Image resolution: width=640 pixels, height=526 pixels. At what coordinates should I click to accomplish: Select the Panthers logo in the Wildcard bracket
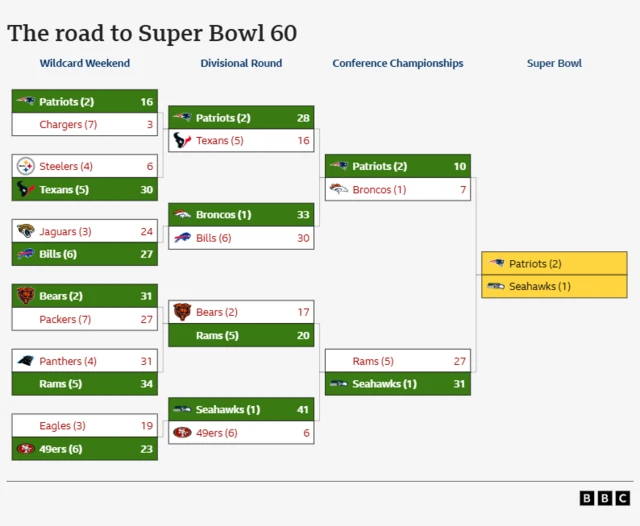tap(26, 360)
